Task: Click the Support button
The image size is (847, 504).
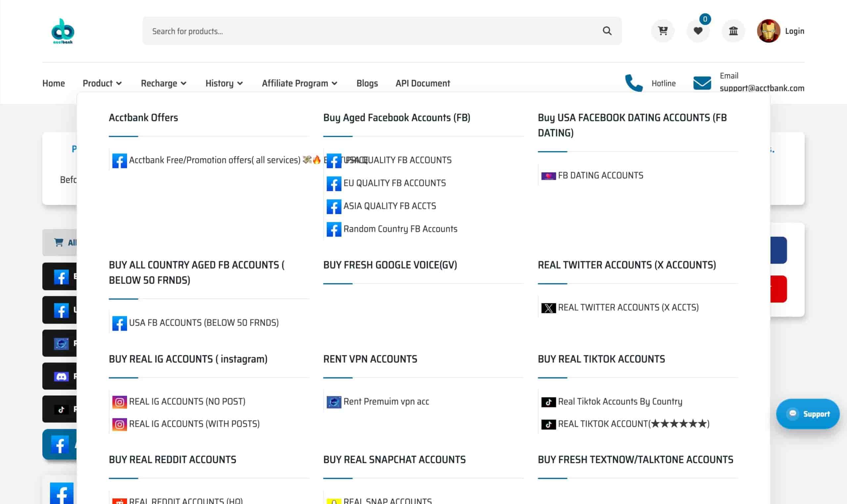Action: click(x=808, y=414)
